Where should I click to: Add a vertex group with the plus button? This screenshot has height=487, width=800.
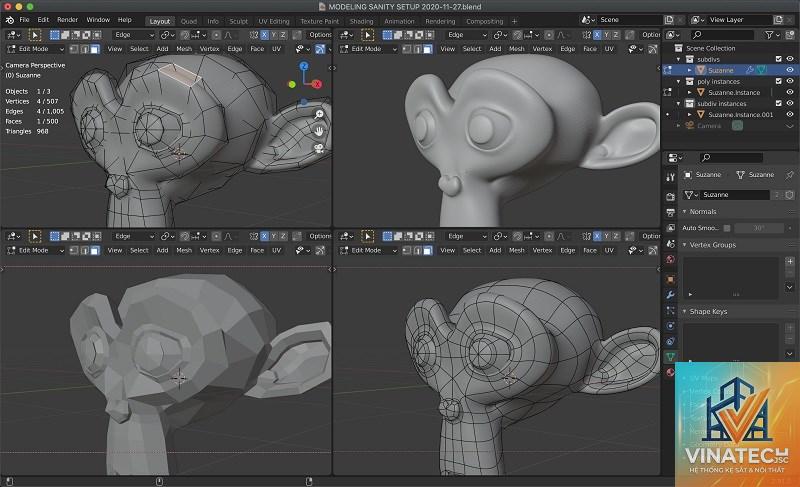point(790,262)
